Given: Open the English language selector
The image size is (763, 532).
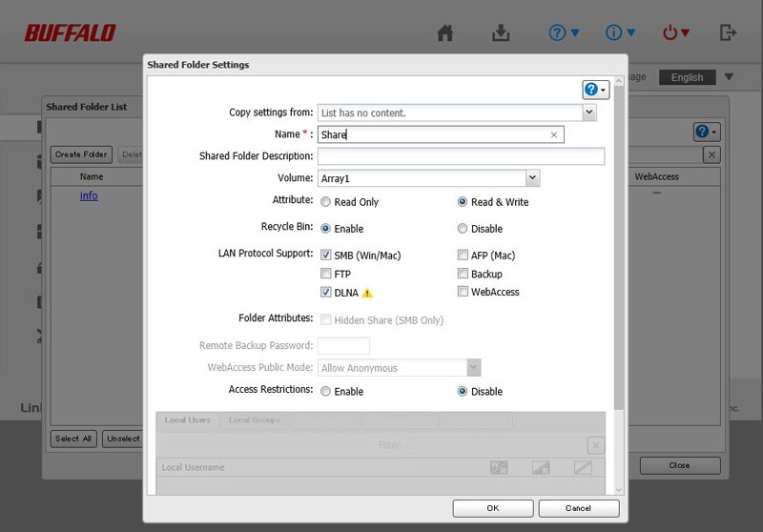Looking at the screenshot, I should (x=687, y=77).
